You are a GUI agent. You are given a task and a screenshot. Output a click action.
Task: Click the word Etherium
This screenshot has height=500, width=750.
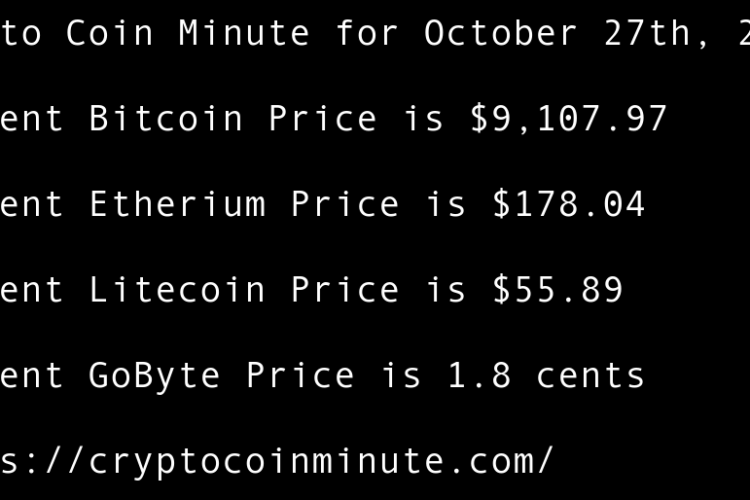point(177,205)
